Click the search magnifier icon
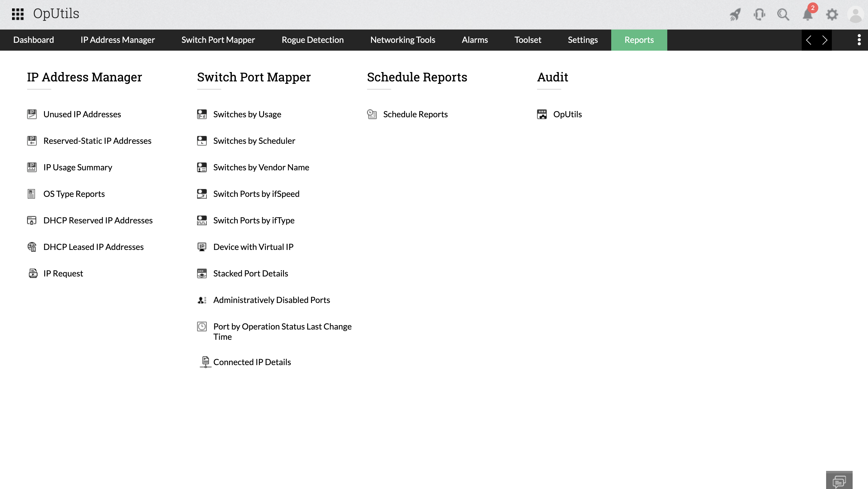This screenshot has height=489, width=868. point(783,14)
